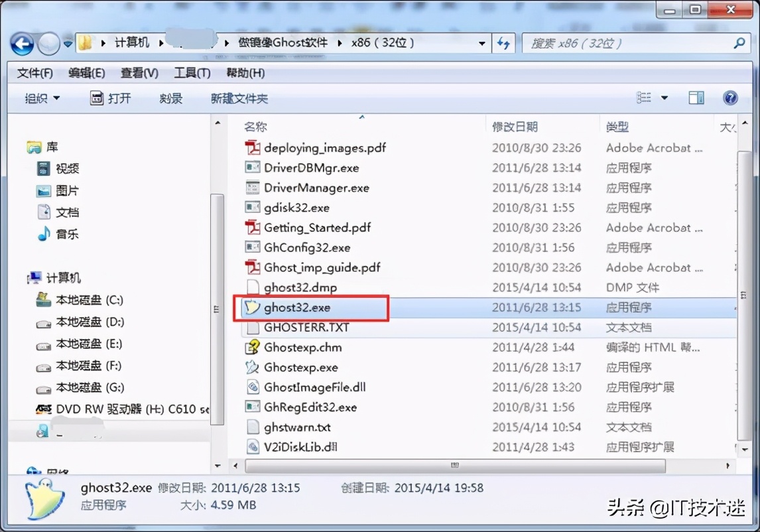
Task: Select the ghost32.exe ghost icon
Action: click(252, 307)
